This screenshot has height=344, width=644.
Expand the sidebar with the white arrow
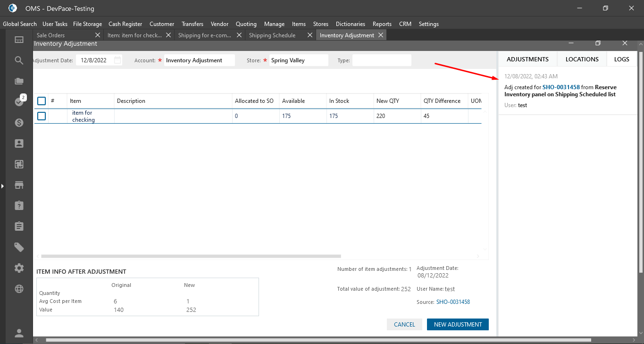click(2, 186)
